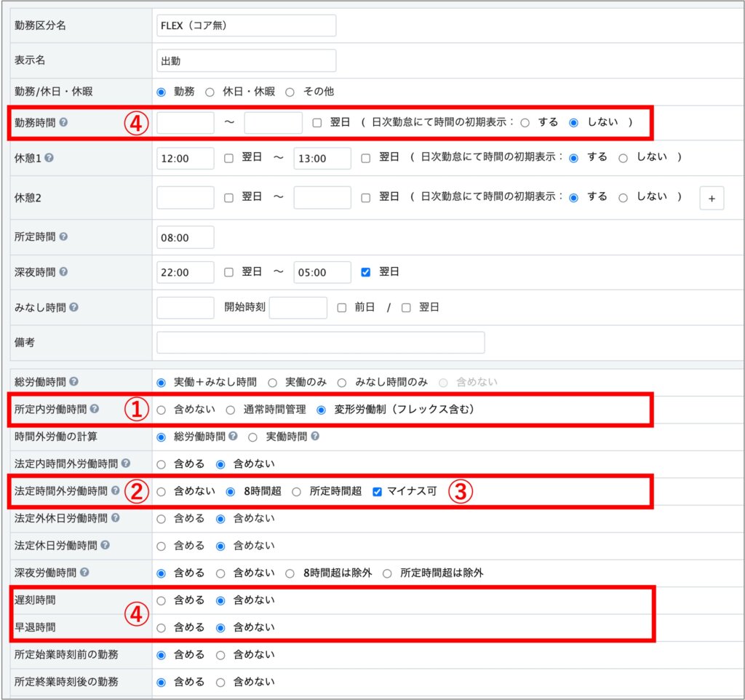This screenshot has height=700, width=745.
Task: Choose 所定時間超 for 法定時間外労働時間
Action: (x=297, y=491)
